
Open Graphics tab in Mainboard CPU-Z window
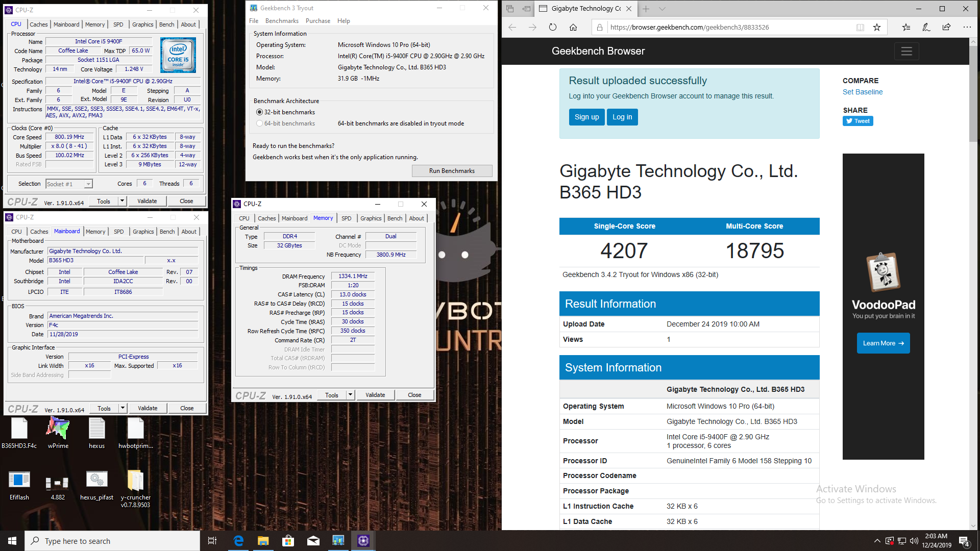coord(143,232)
